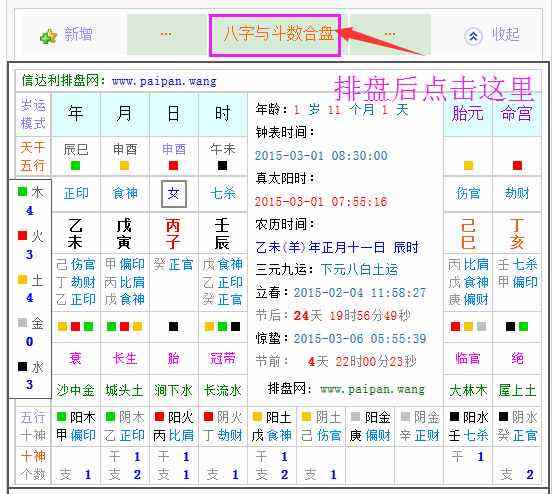The width and height of the screenshot is (553, 494).
Task: Select the 日 column header
Action: pos(174,114)
